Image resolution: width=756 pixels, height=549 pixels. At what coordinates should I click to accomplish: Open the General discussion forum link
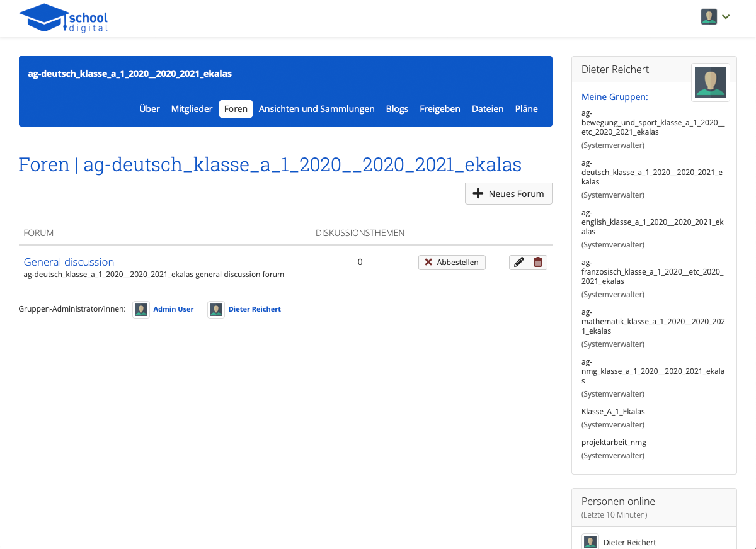point(69,262)
